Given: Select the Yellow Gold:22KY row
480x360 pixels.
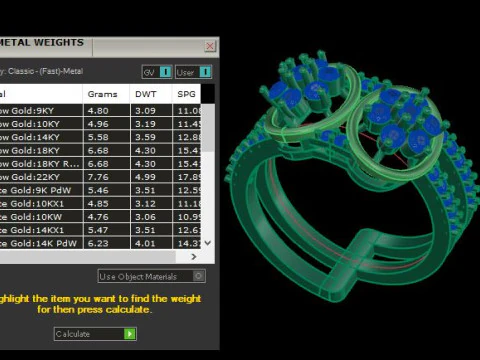Looking at the screenshot, I should point(100,177).
